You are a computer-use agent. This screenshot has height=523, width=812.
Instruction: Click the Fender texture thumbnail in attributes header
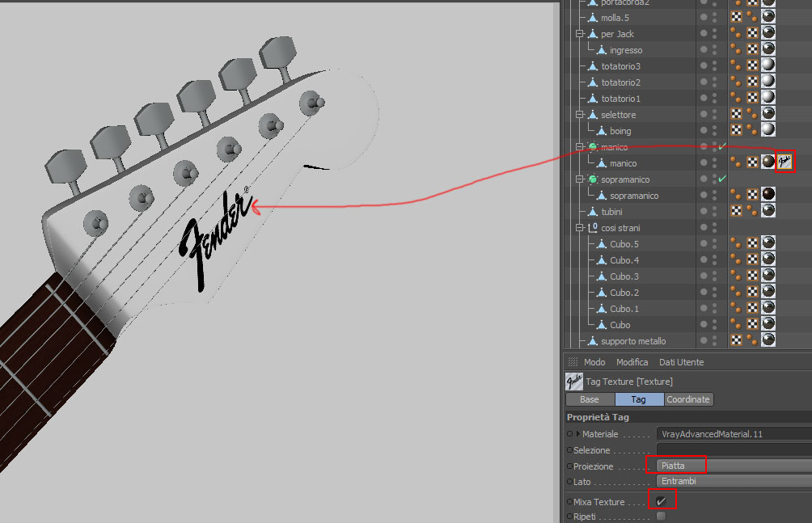[x=574, y=381]
